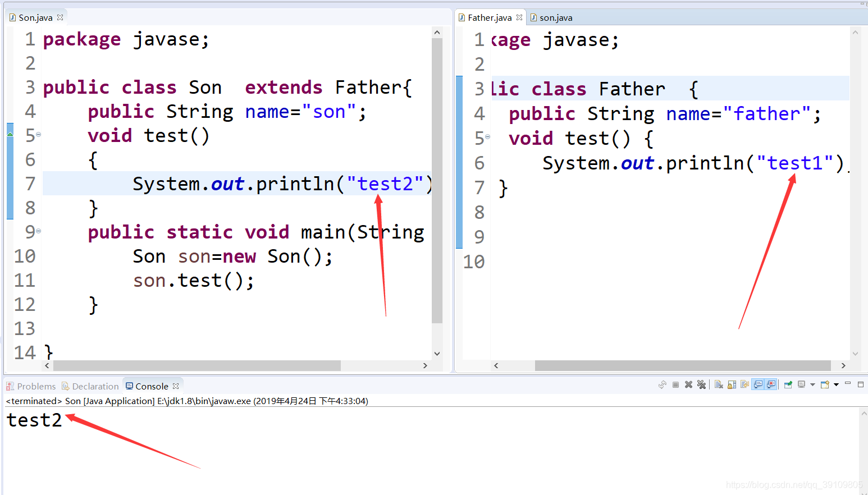
Task: Click Father.java horizontal scrollbar thumb
Action: pos(683,365)
